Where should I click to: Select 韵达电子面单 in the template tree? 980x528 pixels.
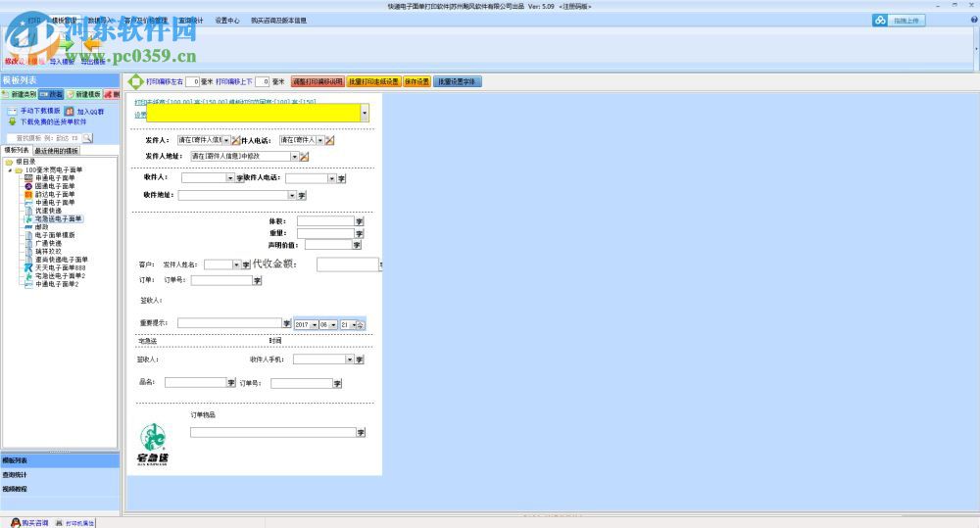[x=55, y=194]
